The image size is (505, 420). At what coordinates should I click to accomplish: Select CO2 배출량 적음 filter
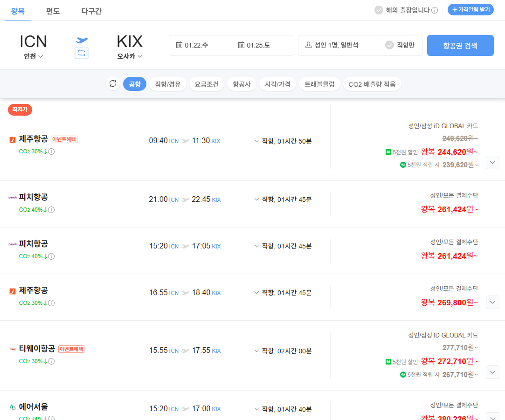click(x=372, y=84)
